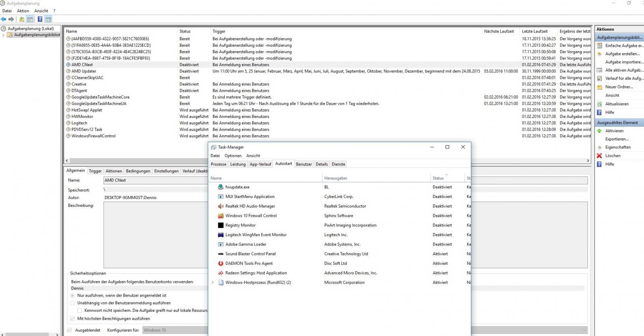Click the green Aktivieren arrow icon
This screenshot has height=336, width=644.
point(599,131)
